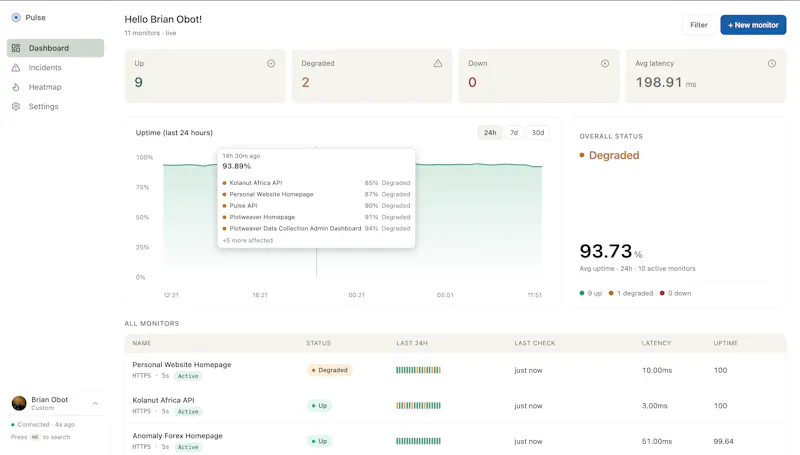Open the Dashboard sidebar item

click(x=55, y=48)
